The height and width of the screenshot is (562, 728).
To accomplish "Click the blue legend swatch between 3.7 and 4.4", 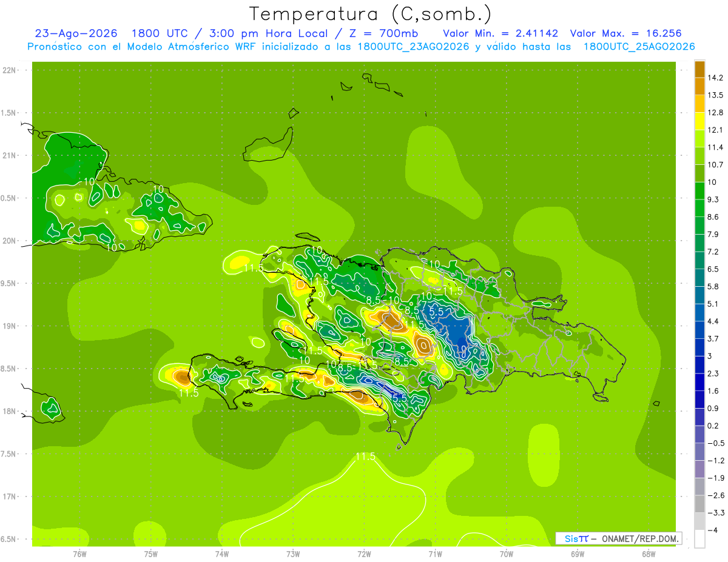I will point(699,330).
